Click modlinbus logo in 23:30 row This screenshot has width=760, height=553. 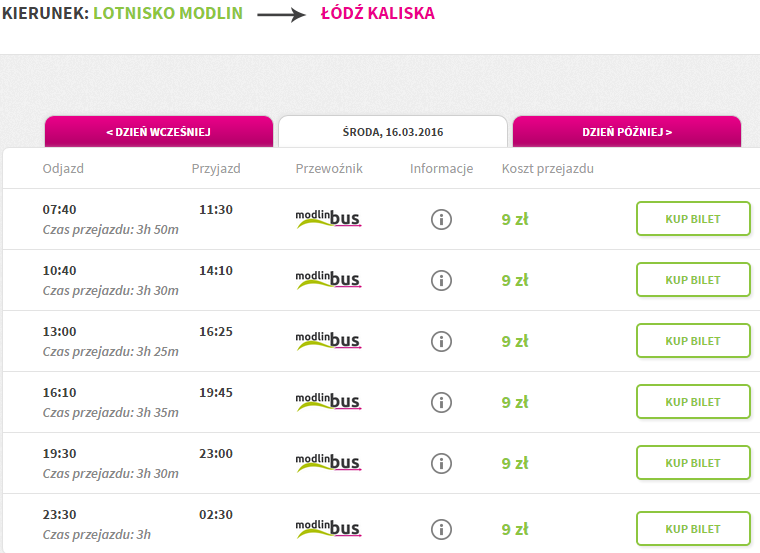pos(329,528)
